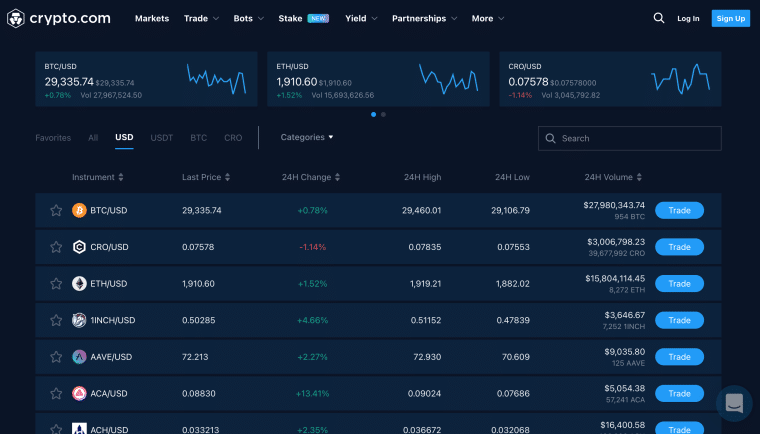Expand the Trade menu

click(201, 18)
